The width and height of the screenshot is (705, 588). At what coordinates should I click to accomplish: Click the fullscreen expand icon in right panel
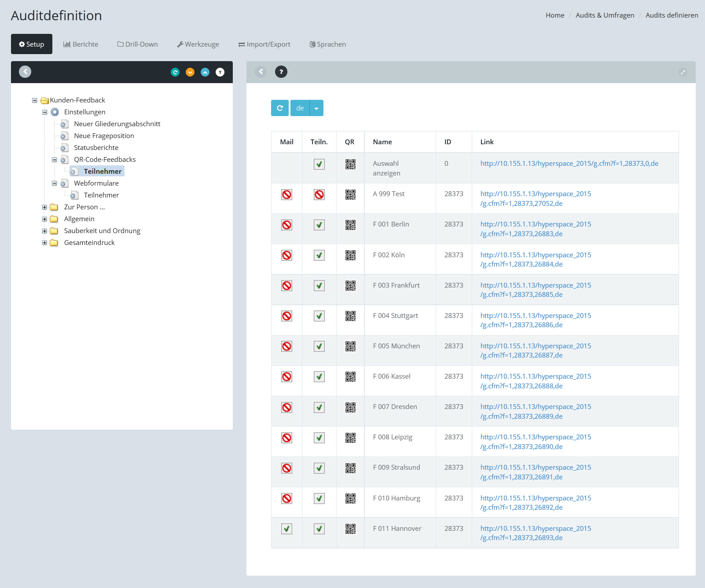(683, 72)
